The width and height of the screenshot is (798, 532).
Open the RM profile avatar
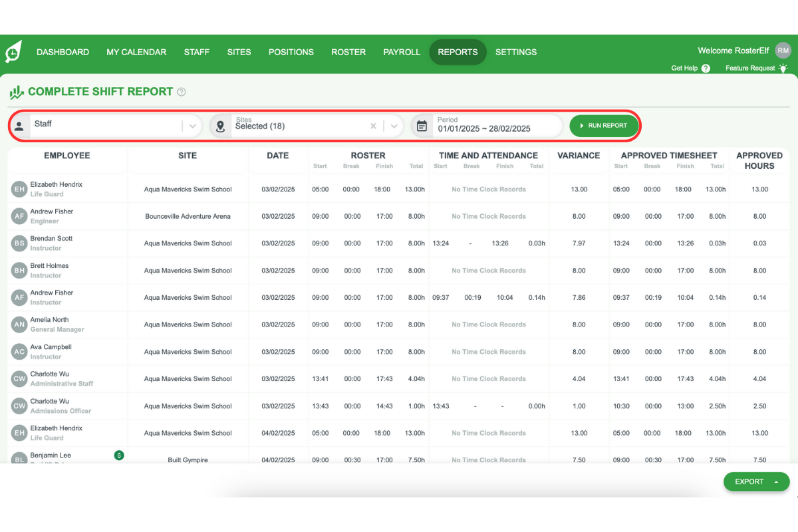coord(783,50)
